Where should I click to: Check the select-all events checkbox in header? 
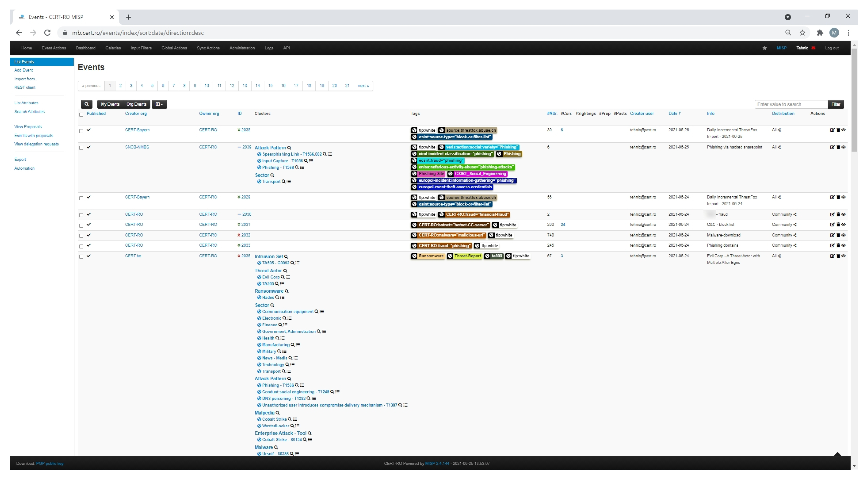pos(81,115)
